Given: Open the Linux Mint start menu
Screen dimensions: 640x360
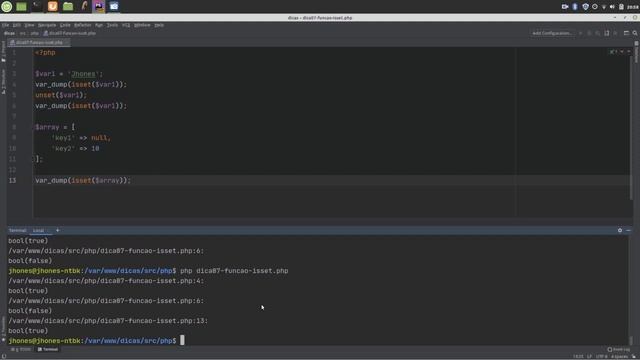Looking at the screenshot, I should [x=7, y=6].
